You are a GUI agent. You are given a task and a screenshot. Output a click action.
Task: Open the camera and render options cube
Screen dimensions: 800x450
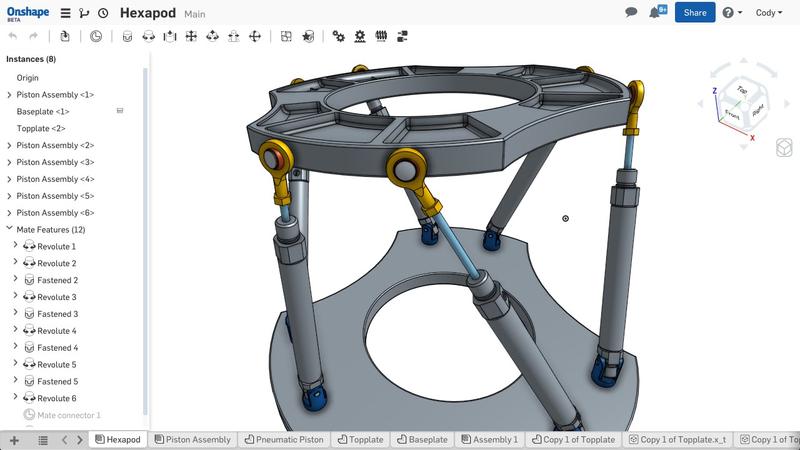[784, 148]
